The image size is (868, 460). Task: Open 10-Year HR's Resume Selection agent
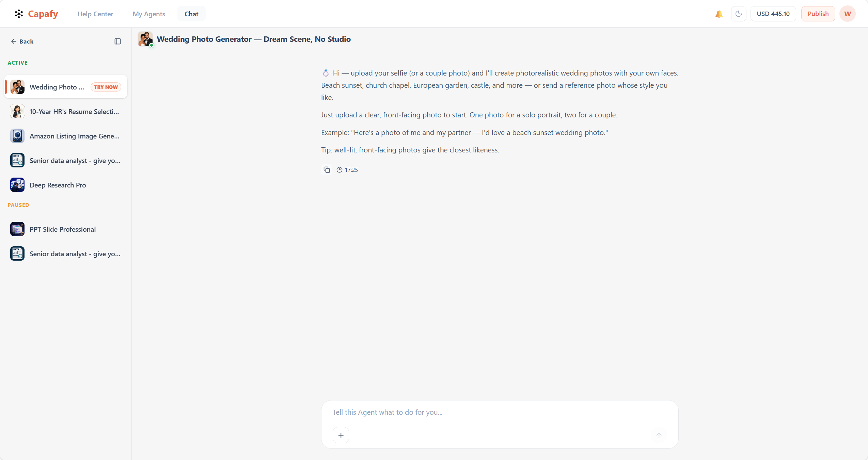pos(66,112)
